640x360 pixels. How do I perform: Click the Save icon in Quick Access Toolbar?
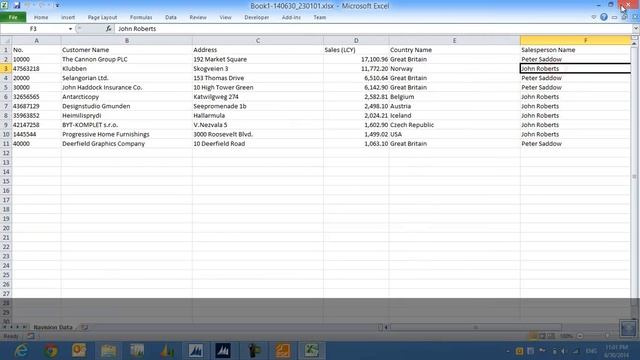pyautogui.click(x=17, y=6)
